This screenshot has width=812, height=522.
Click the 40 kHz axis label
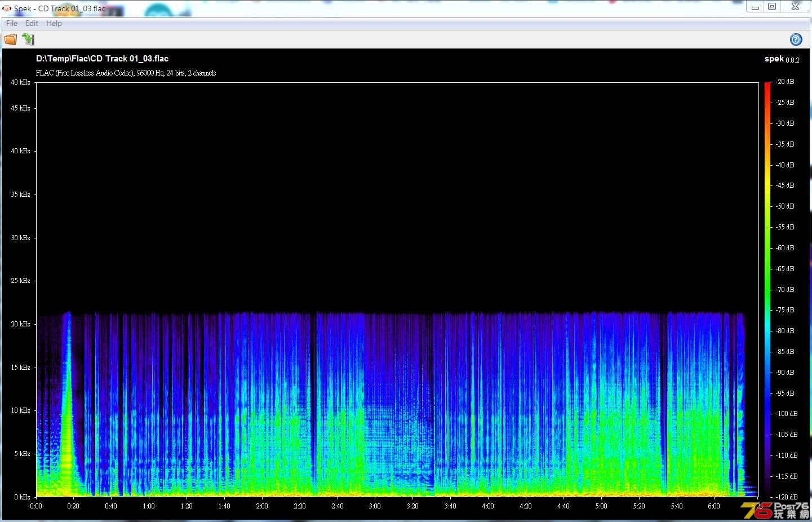coord(20,151)
